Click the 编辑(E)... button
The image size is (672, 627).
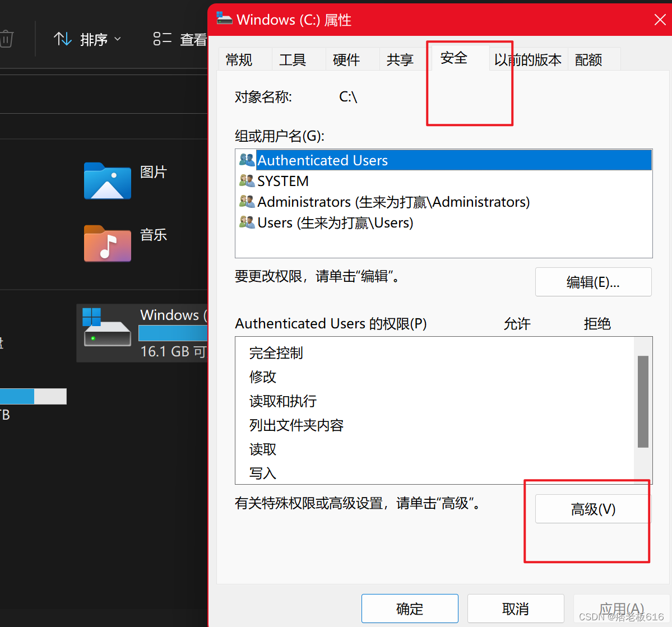tap(593, 282)
